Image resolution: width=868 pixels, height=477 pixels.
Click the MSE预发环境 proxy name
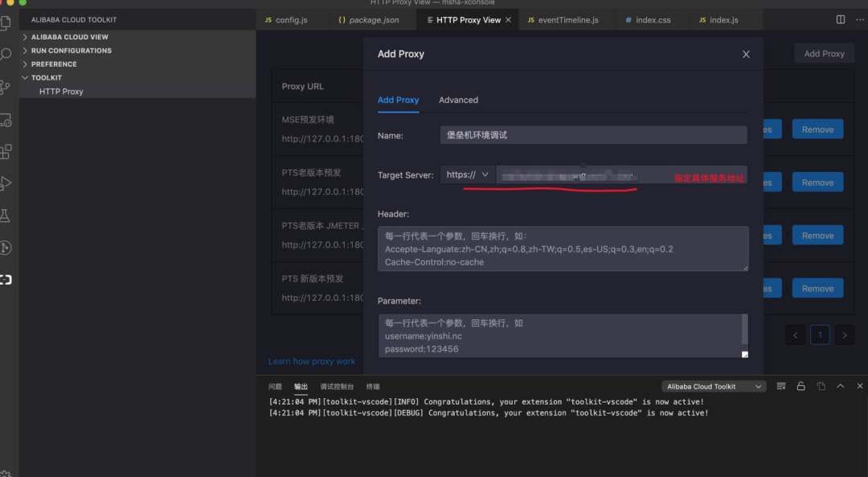click(x=308, y=120)
